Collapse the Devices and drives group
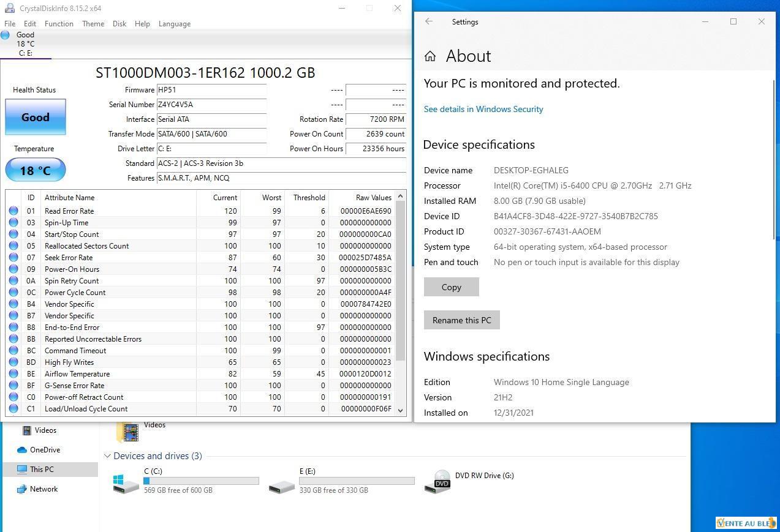Screen dimensions: 780x532 pos(107,456)
